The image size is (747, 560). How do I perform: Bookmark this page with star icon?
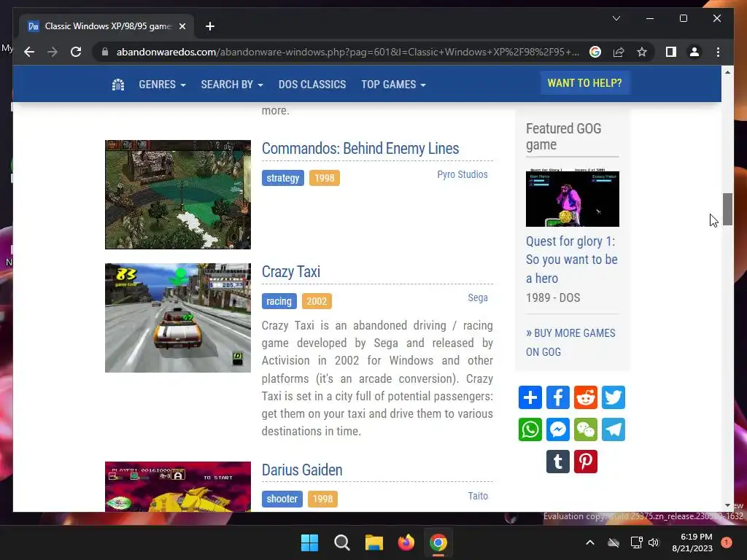coord(642,52)
